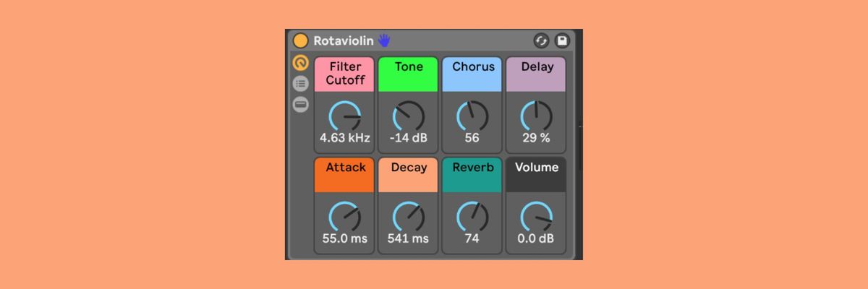Select the orange Attack label
This screenshot has height=289, width=868.
click(x=345, y=174)
